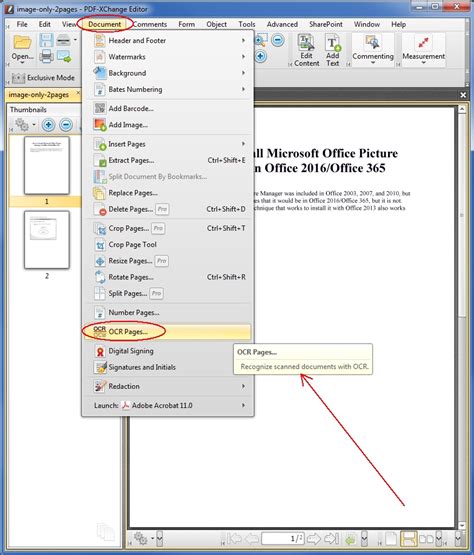Viewport: 474px width, 555px height.
Task: Click Resize Pages icon
Action: [x=100, y=261]
